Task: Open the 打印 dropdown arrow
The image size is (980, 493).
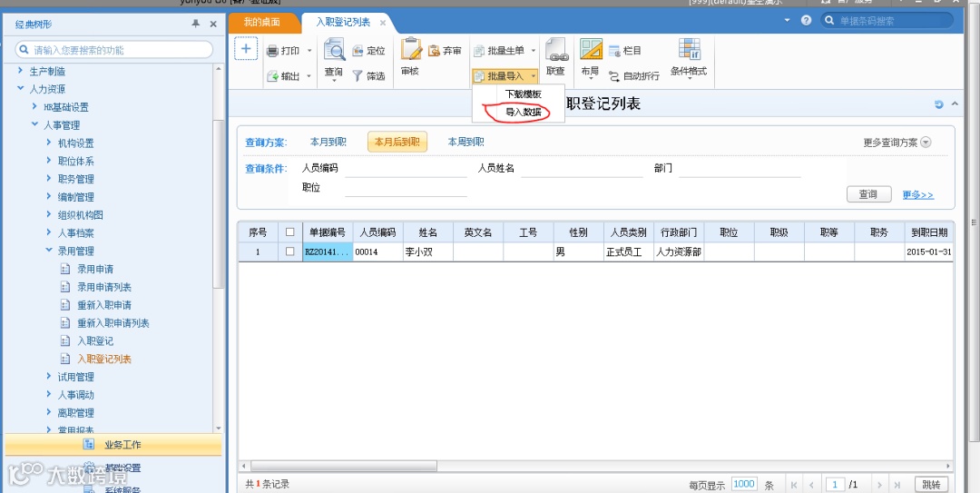Action: coord(309,51)
